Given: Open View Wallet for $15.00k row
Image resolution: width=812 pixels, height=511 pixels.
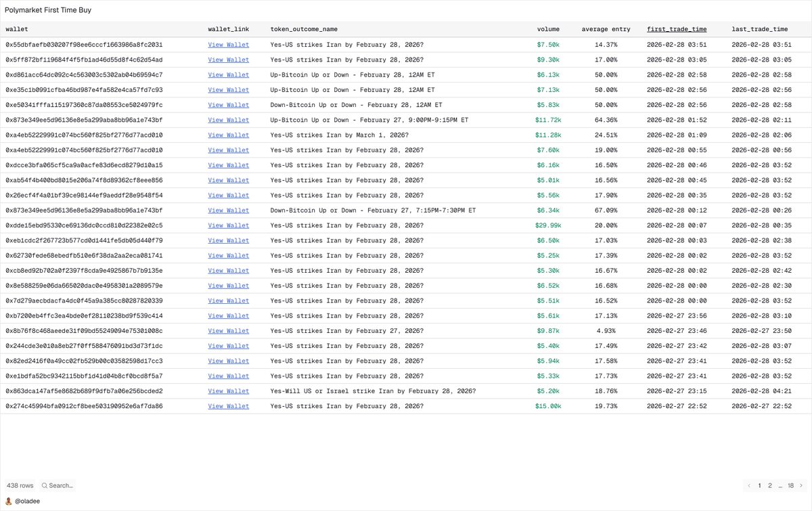Looking at the screenshot, I should click(228, 406).
